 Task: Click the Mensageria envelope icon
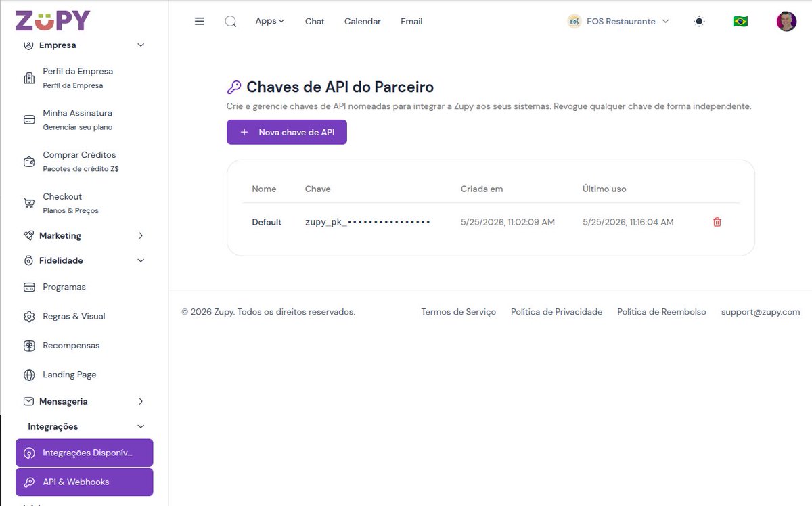click(x=28, y=401)
